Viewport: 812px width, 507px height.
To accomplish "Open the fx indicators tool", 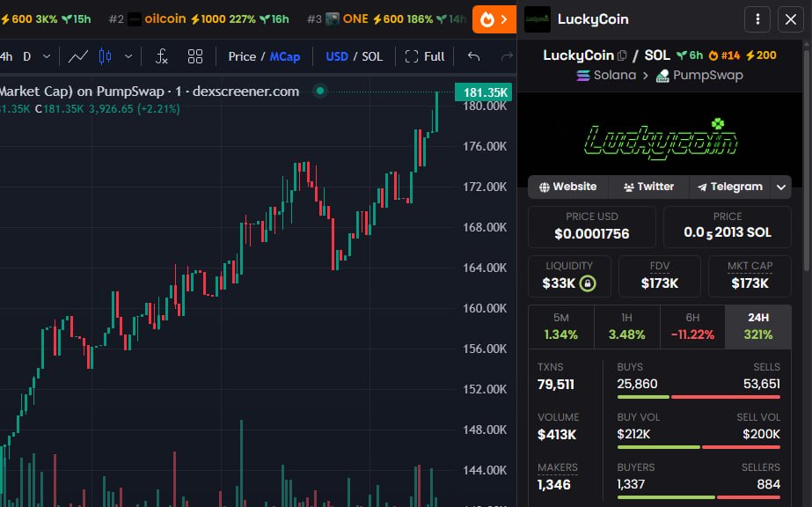I will [x=162, y=56].
